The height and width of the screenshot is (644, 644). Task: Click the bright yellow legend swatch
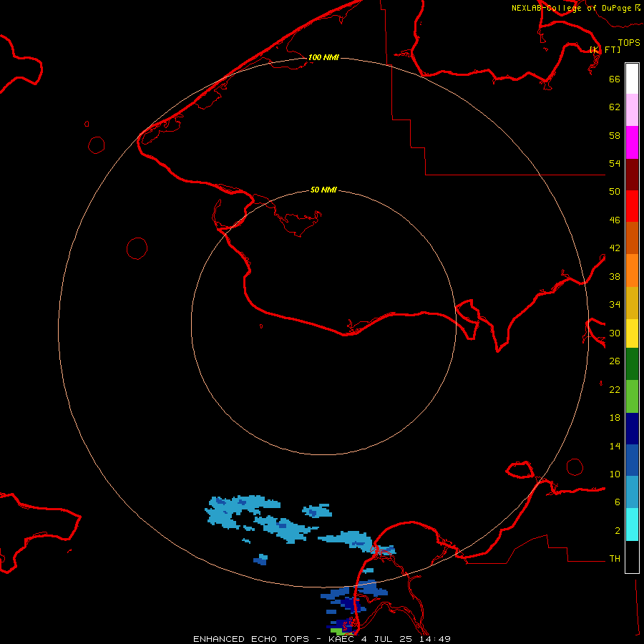click(632, 333)
